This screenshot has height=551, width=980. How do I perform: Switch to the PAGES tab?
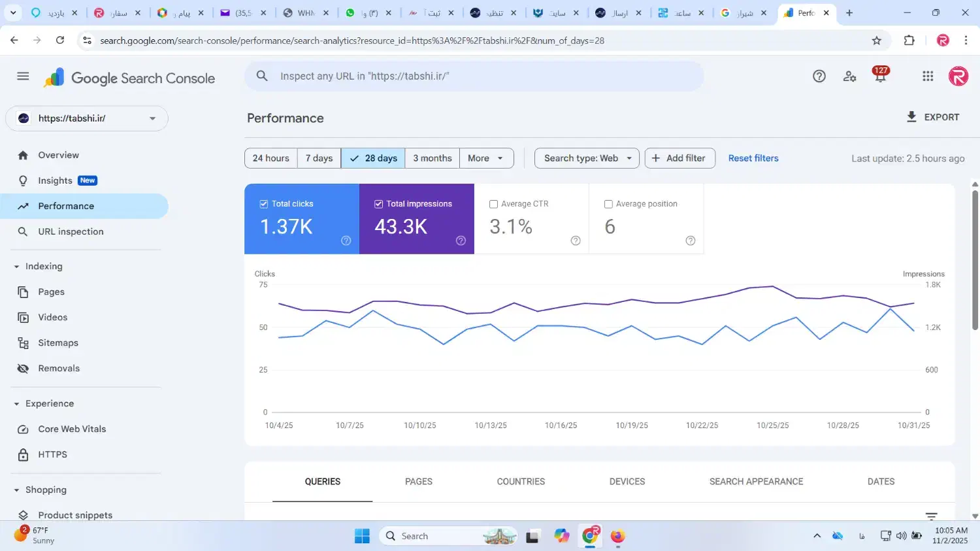419,482
